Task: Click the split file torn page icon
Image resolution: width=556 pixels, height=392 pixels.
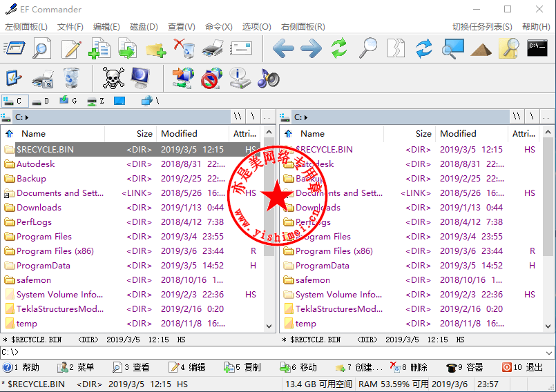Action: pyautogui.click(x=396, y=48)
